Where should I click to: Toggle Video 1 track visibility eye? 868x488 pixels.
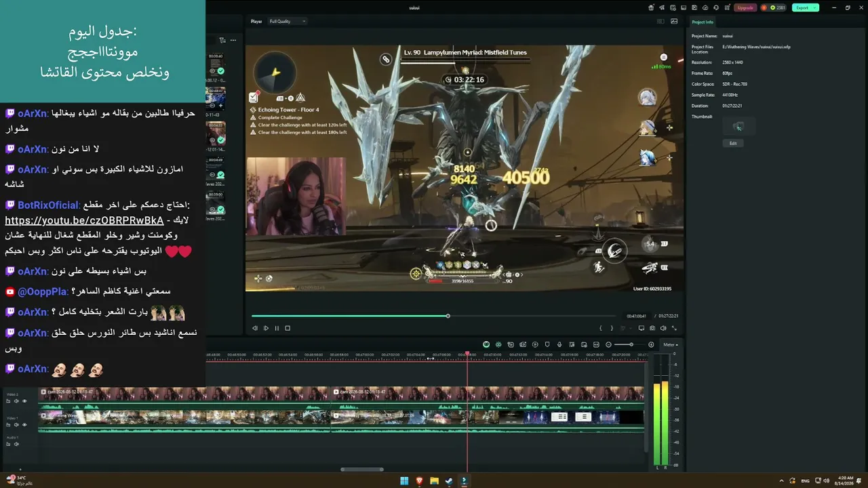pyautogui.click(x=24, y=425)
